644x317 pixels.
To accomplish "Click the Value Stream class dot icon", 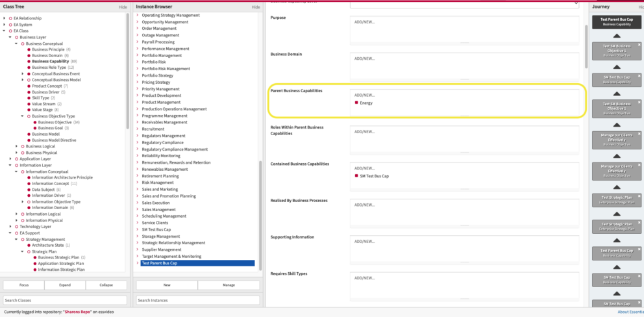I will point(29,104).
